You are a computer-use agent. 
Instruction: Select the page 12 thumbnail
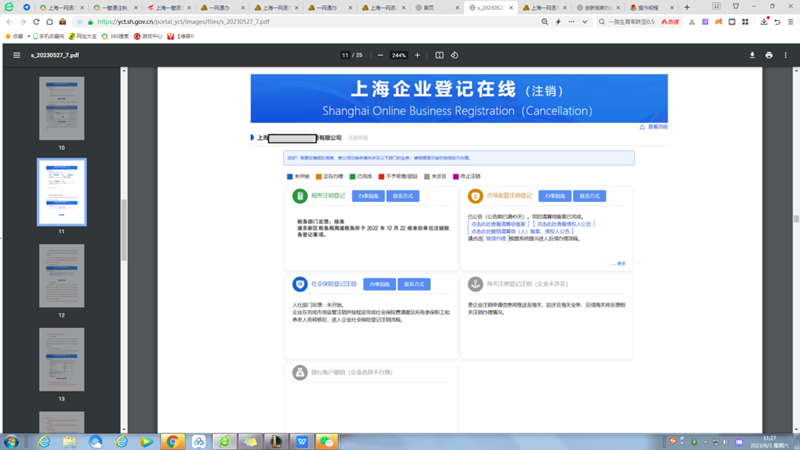tap(61, 276)
